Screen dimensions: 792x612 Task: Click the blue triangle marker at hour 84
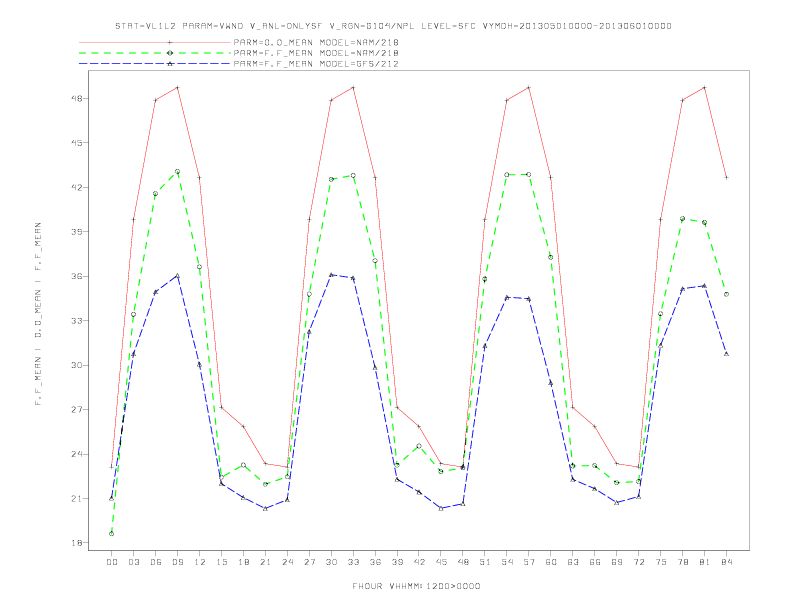click(726, 354)
